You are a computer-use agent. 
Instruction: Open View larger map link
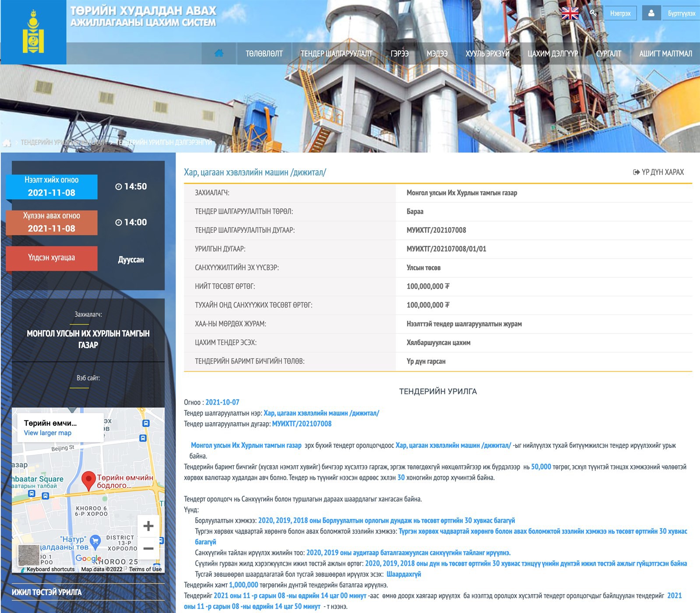[x=47, y=433]
